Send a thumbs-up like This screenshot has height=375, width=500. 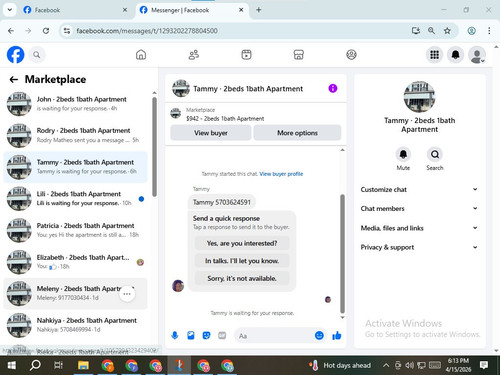pos(337,335)
